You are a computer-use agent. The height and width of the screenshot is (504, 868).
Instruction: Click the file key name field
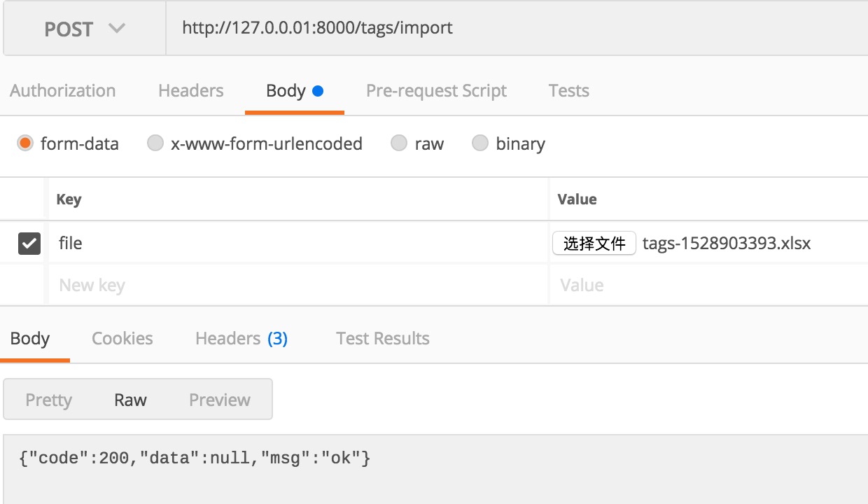click(294, 243)
